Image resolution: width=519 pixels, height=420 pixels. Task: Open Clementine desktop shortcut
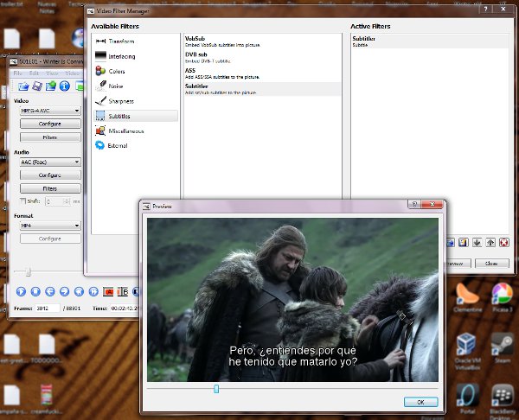pos(467,297)
